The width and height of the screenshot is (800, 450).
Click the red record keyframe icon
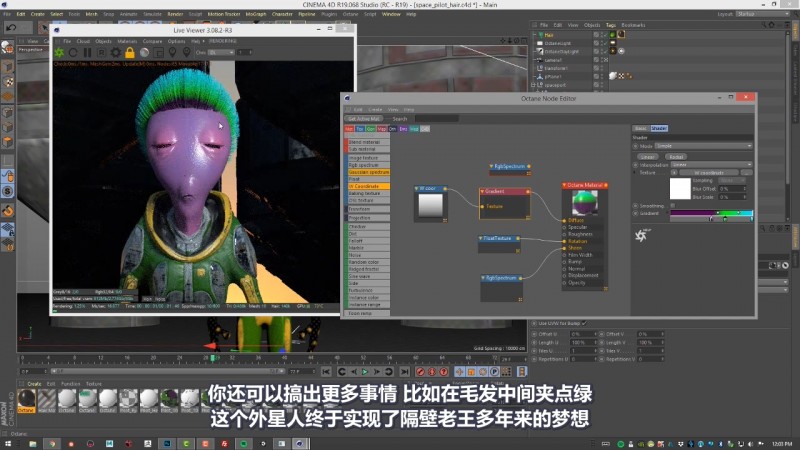[x=420, y=372]
